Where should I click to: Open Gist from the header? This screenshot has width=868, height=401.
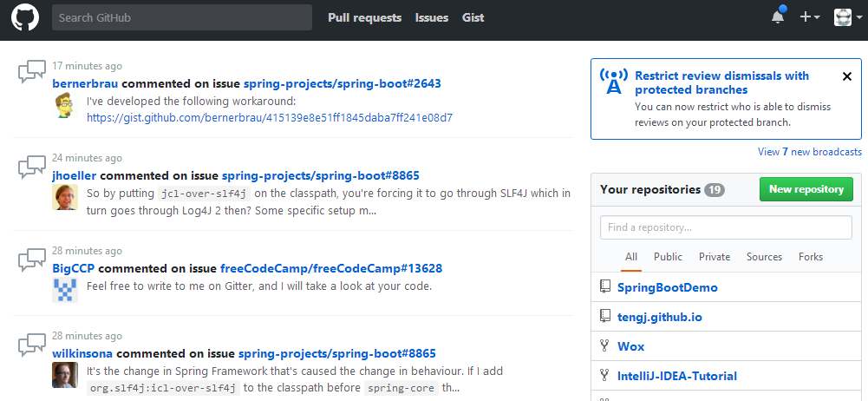pyautogui.click(x=473, y=17)
